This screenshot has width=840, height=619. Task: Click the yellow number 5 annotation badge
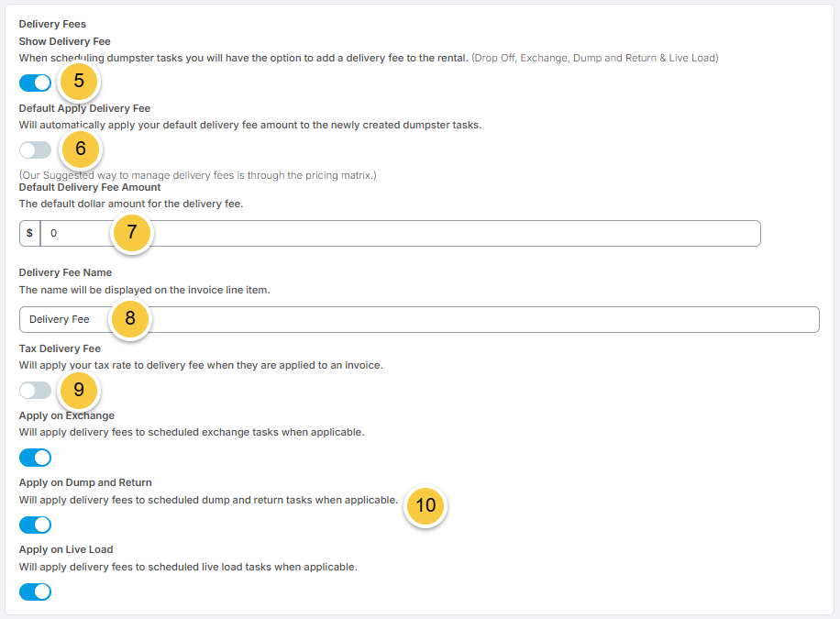[79, 82]
